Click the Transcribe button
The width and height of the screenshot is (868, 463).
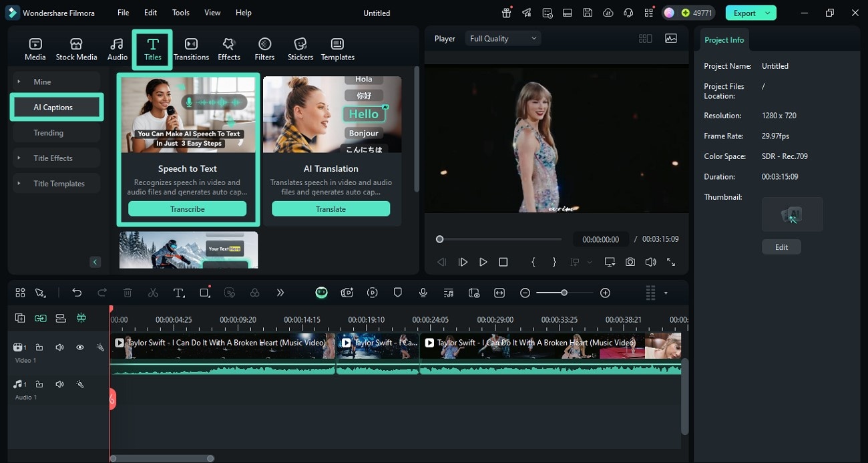(x=188, y=209)
